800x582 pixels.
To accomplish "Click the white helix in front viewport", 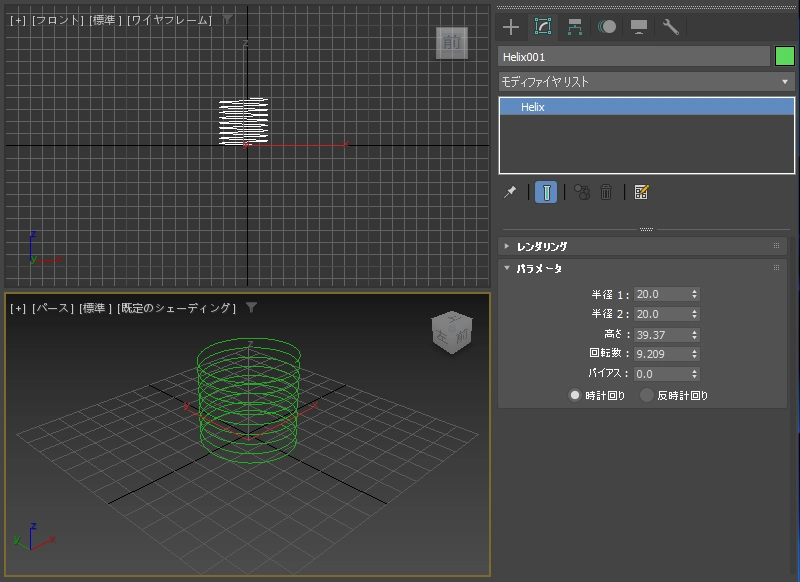I will 243,121.
